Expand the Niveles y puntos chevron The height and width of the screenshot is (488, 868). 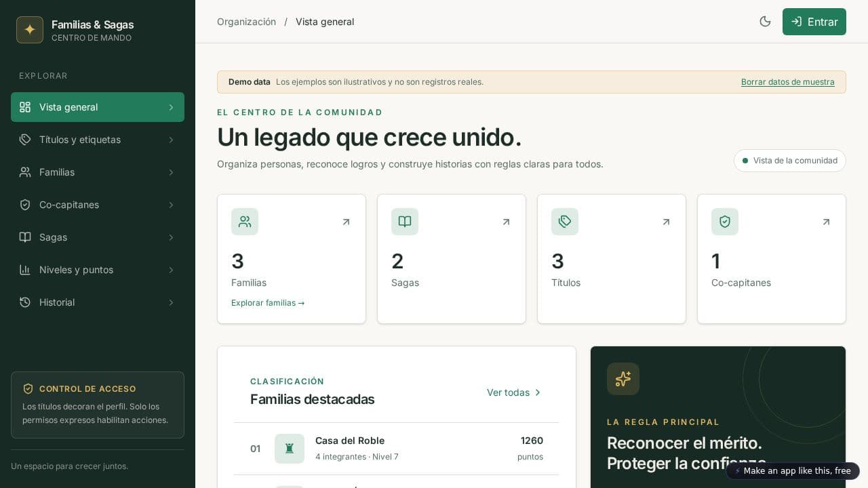[171, 270]
